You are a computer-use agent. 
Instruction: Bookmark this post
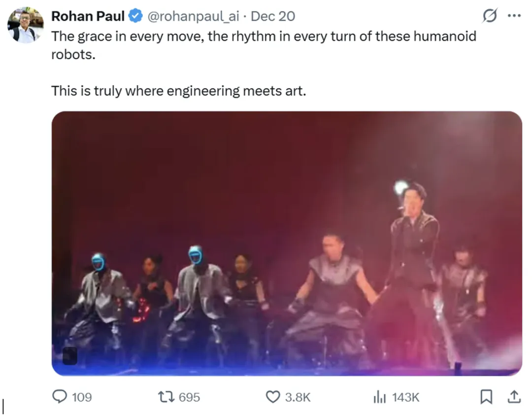pyautogui.click(x=487, y=397)
